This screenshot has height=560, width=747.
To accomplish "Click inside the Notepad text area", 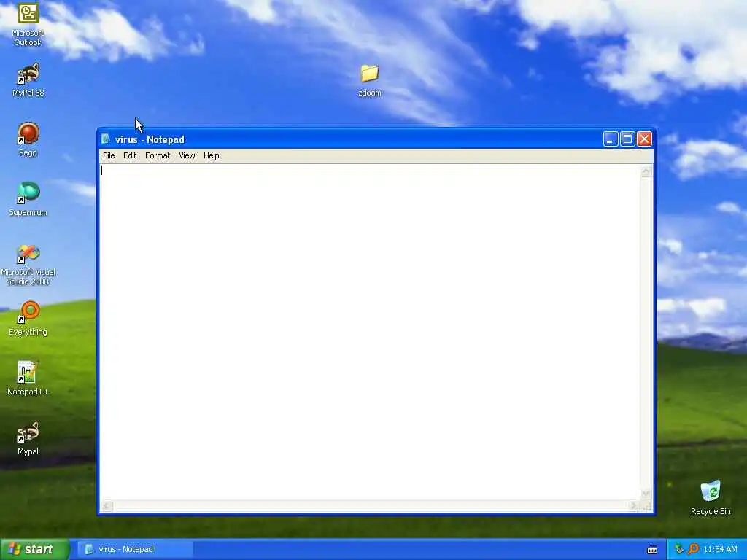I will point(370,332).
